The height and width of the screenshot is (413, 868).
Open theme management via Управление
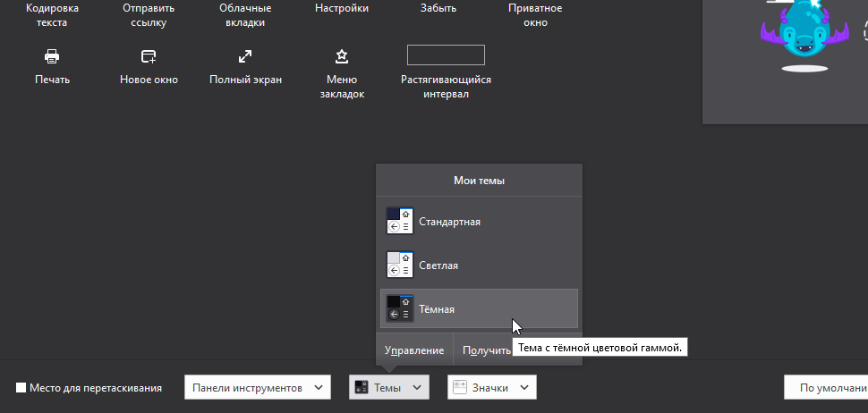[x=414, y=350]
